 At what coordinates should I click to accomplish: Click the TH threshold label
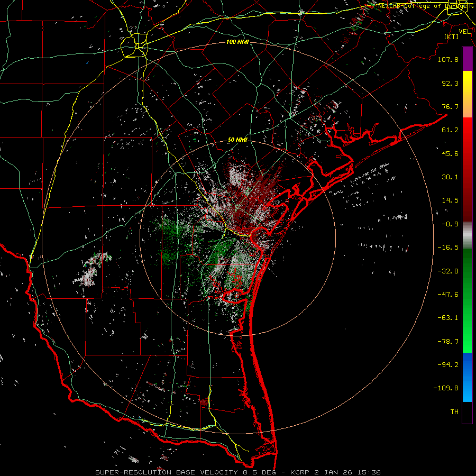(454, 412)
